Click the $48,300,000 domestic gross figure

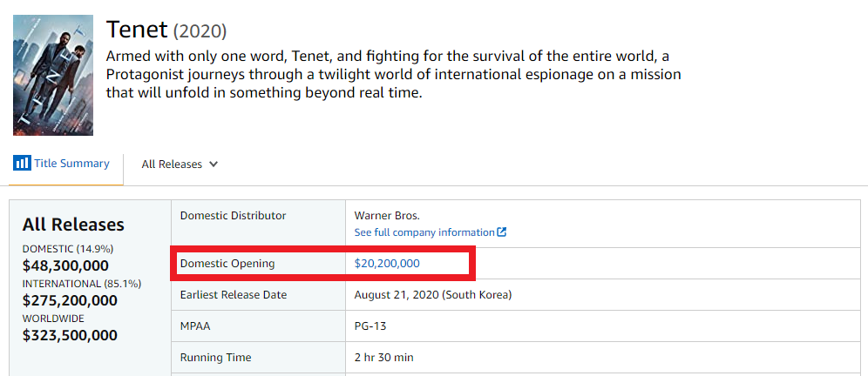click(x=65, y=265)
